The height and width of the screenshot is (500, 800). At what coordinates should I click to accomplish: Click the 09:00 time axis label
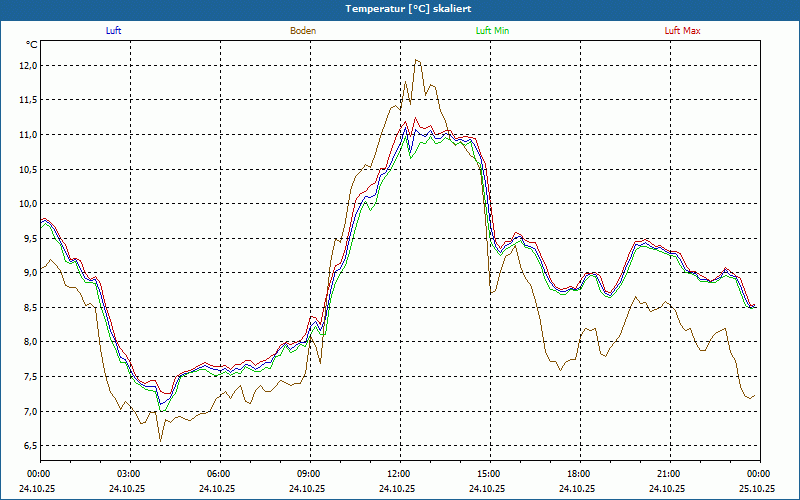pos(309,474)
